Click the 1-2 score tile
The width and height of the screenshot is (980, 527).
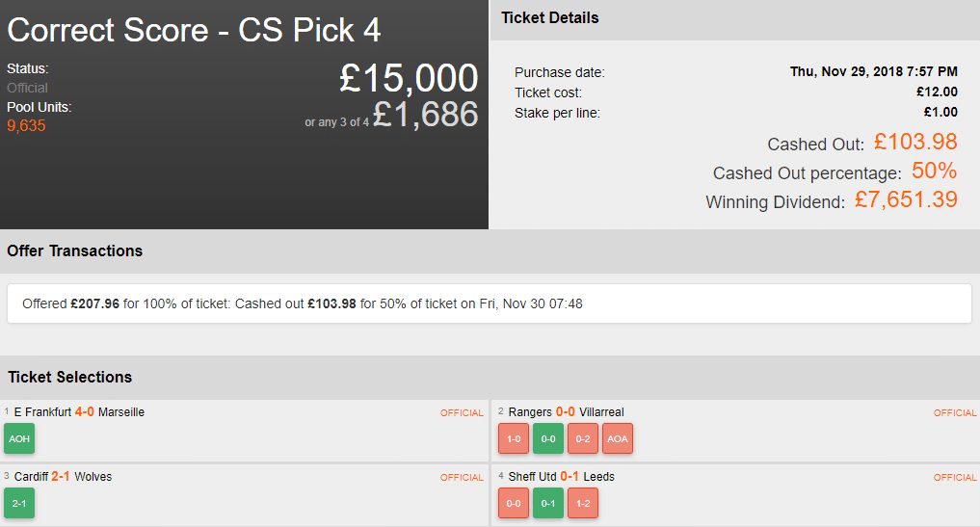(x=583, y=503)
